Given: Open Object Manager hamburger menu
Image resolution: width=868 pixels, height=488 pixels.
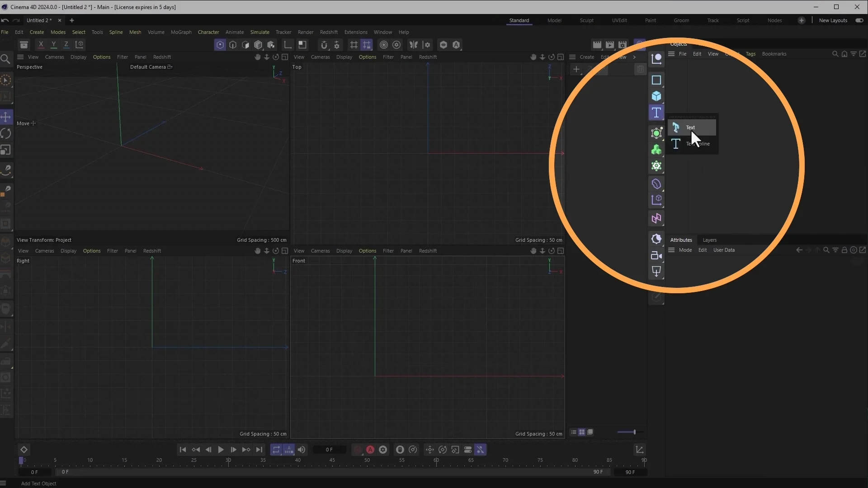Looking at the screenshot, I should 671,54.
